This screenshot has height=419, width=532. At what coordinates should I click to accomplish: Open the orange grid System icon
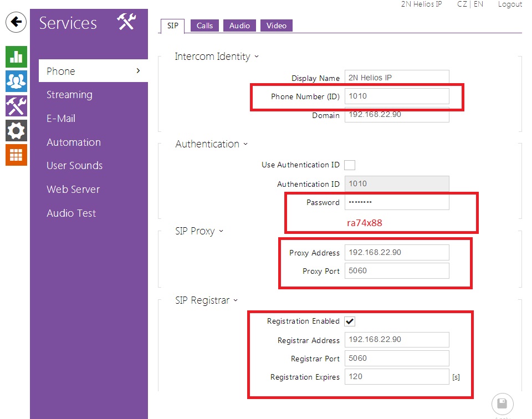pos(16,155)
